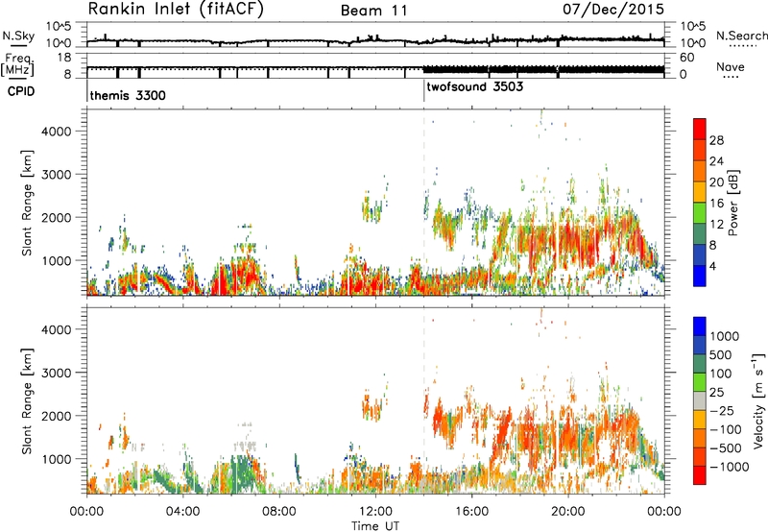
Task: Click the 'twofsound 3503' CPID label
Action: [x=475, y=87]
